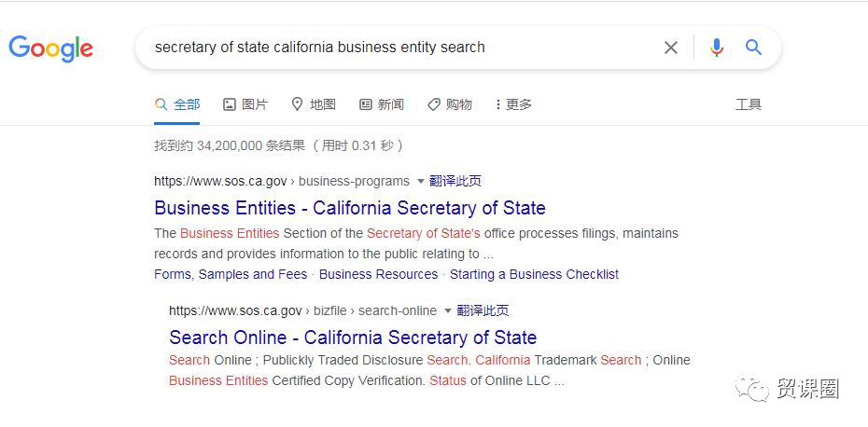Screen dimensions: 868x427
Task: Open Business Entities - California Secretary of State
Action: pyautogui.click(x=350, y=208)
